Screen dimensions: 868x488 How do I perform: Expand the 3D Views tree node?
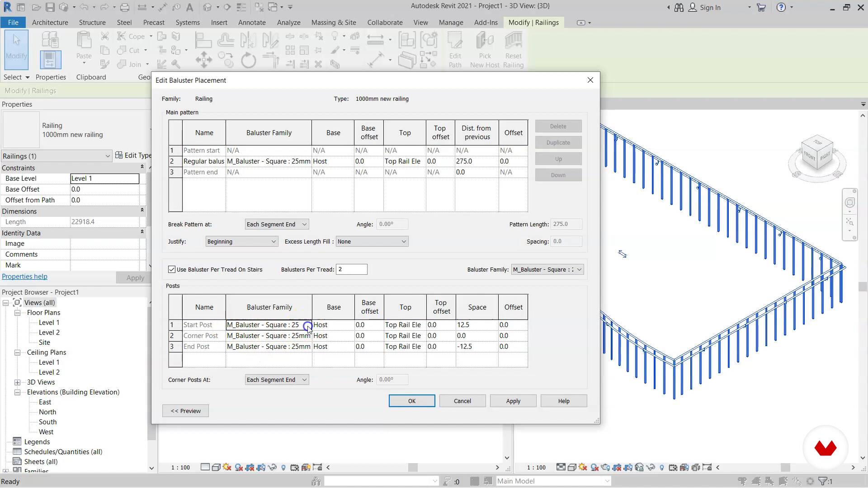pyautogui.click(x=17, y=382)
